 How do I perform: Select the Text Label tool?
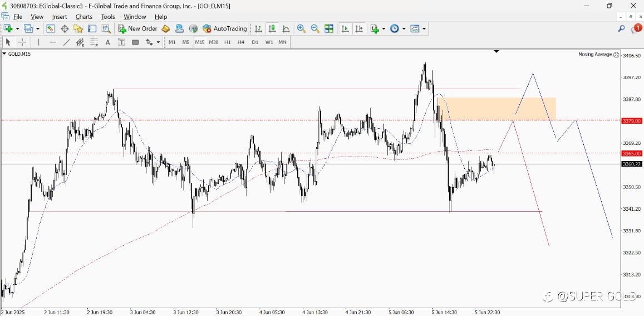click(121, 42)
